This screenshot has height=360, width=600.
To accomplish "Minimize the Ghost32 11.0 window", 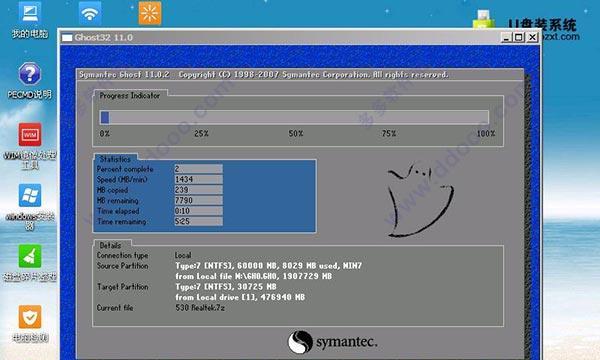I will tap(506, 37).
